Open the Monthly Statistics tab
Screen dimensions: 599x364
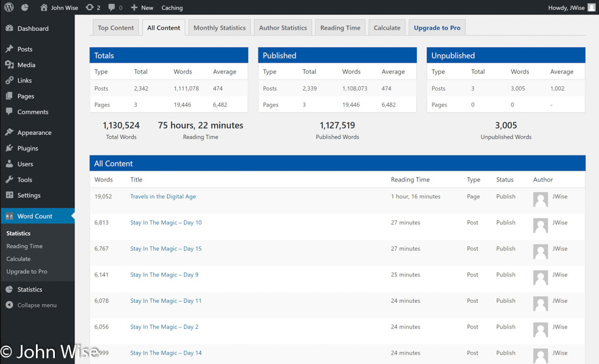[219, 28]
